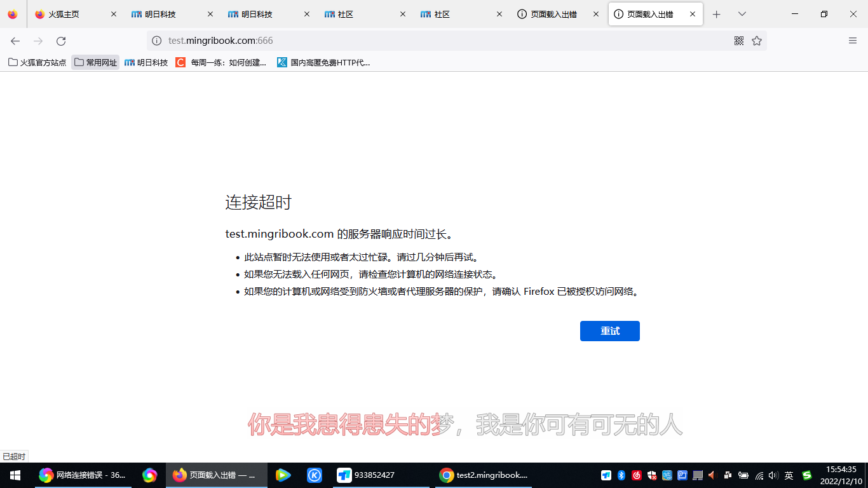Open the standalone colorful browser icon in taskbar

coord(150,475)
